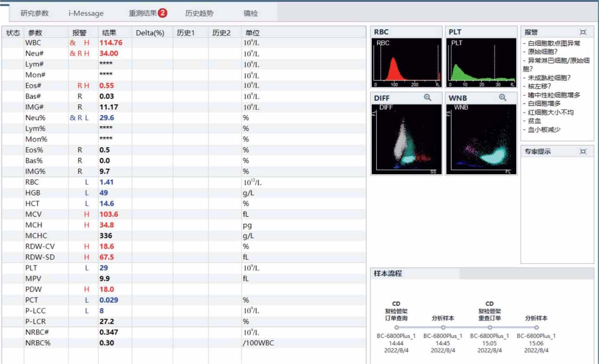The height and width of the screenshot is (364, 599).
Task: Click the WNB magnifier zoom icon
Action: (503, 98)
